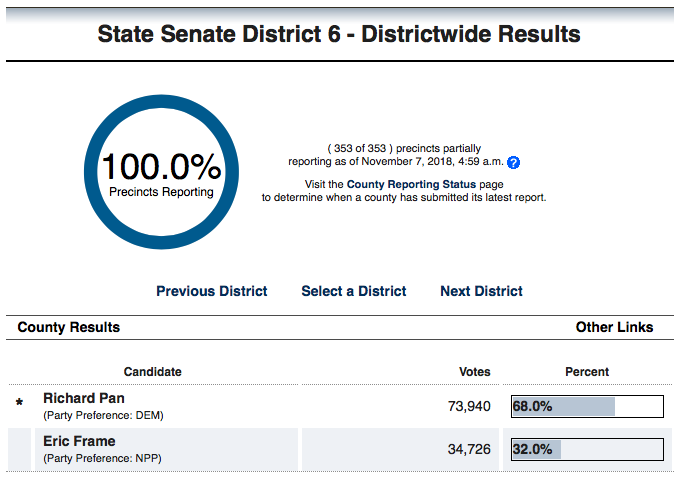This screenshot has width=679, height=482.
Task: Click Eric Frame's vote count 34,726
Action: pyautogui.click(x=469, y=449)
